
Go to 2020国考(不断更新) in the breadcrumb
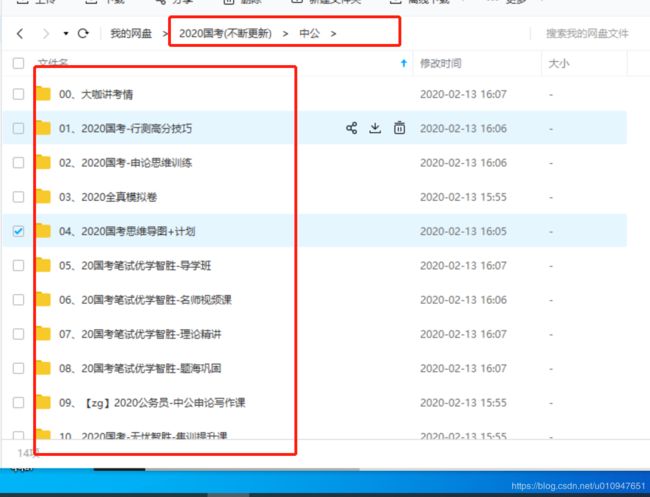click(225, 34)
